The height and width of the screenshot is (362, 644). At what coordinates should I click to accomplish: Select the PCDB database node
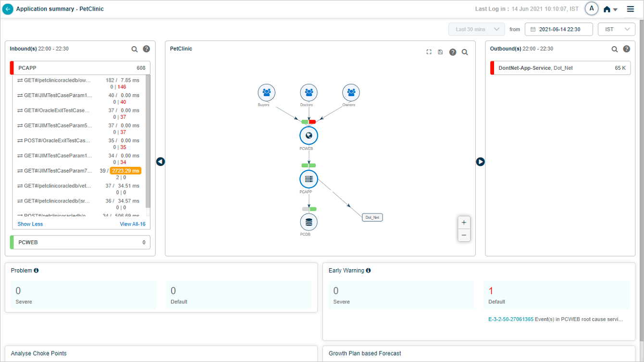(309, 222)
